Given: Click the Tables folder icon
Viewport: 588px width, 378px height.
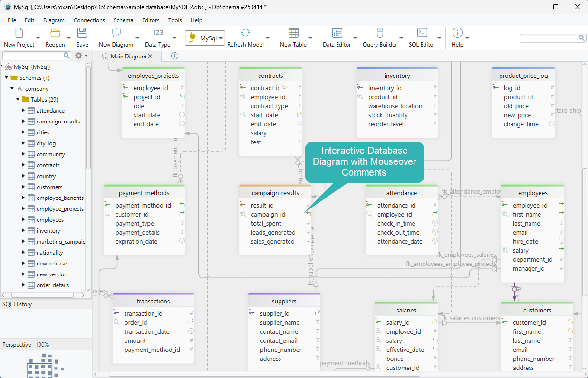Looking at the screenshot, I should coord(25,100).
